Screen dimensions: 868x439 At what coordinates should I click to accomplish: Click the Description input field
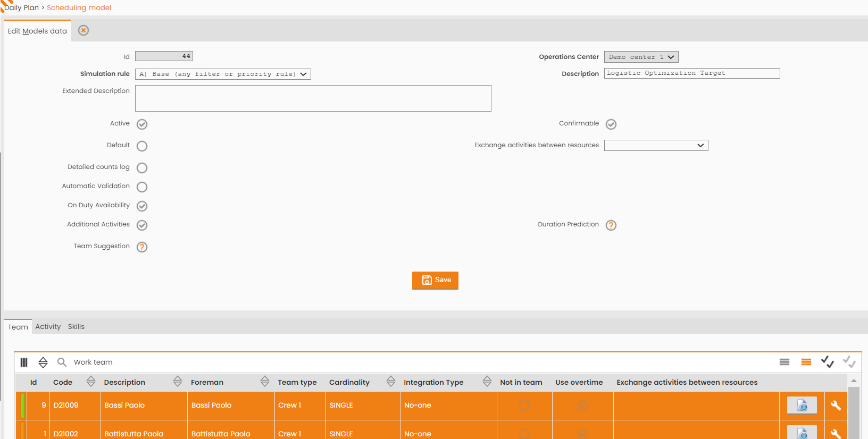click(692, 73)
